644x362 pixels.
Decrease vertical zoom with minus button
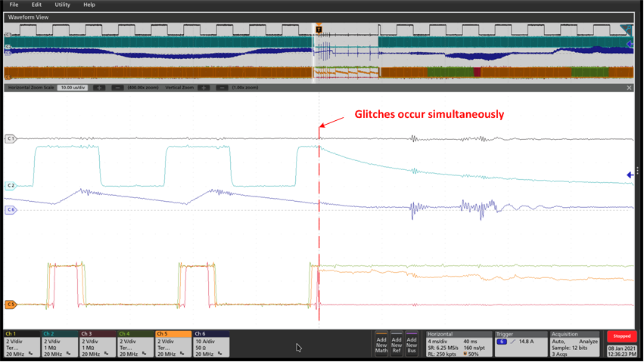click(222, 88)
